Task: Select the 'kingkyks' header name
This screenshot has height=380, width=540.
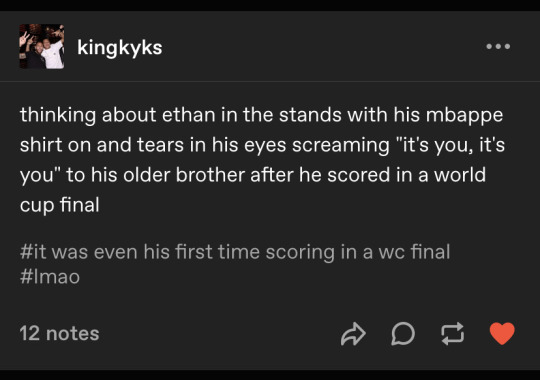Action: click(120, 47)
